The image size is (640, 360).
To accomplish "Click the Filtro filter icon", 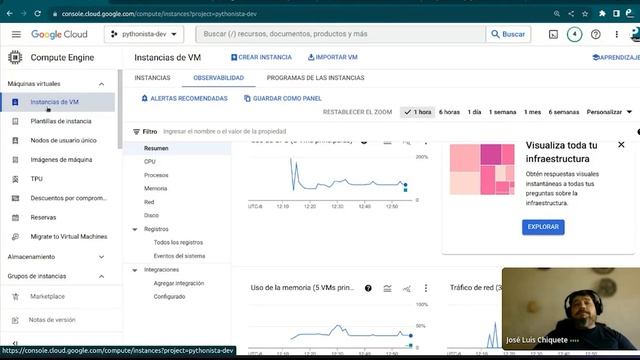I will 136,132.
